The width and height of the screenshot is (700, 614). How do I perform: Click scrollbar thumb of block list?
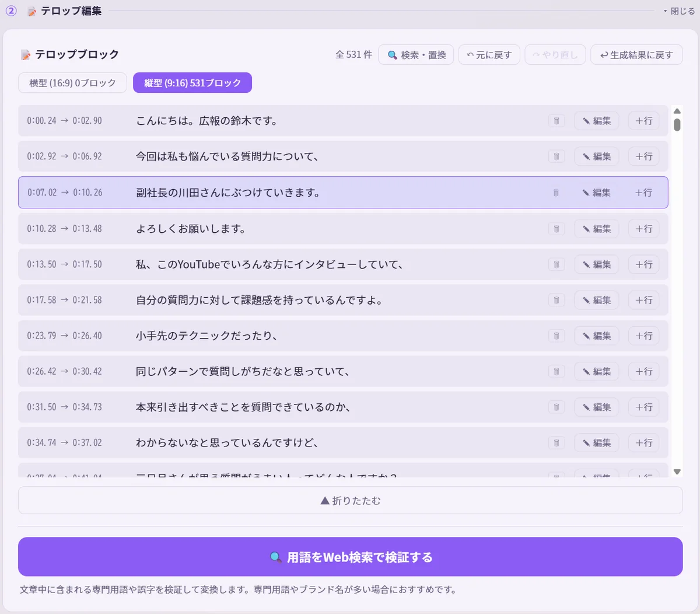point(677,124)
